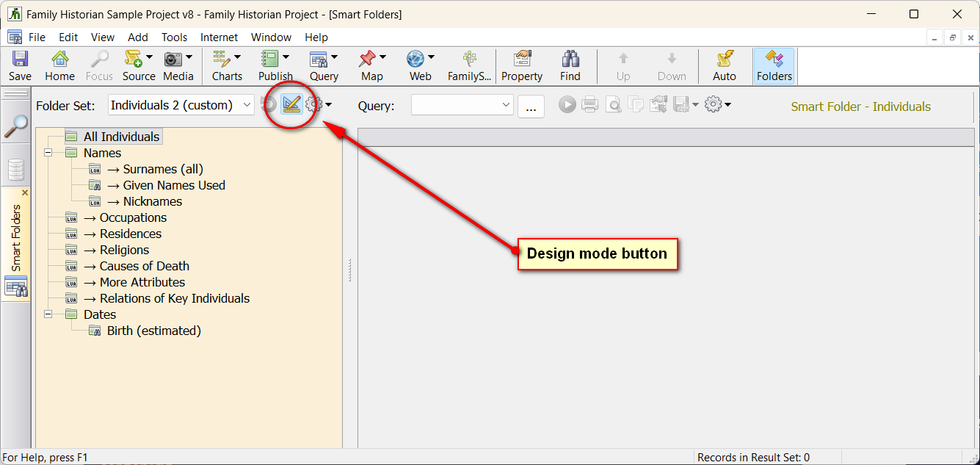This screenshot has width=980, height=465.
Task: Open the View menu
Action: (103, 37)
